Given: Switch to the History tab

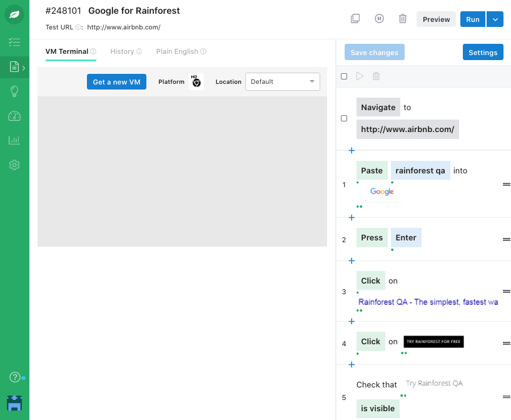Looking at the screenshot, I should [x=122, y=51].
